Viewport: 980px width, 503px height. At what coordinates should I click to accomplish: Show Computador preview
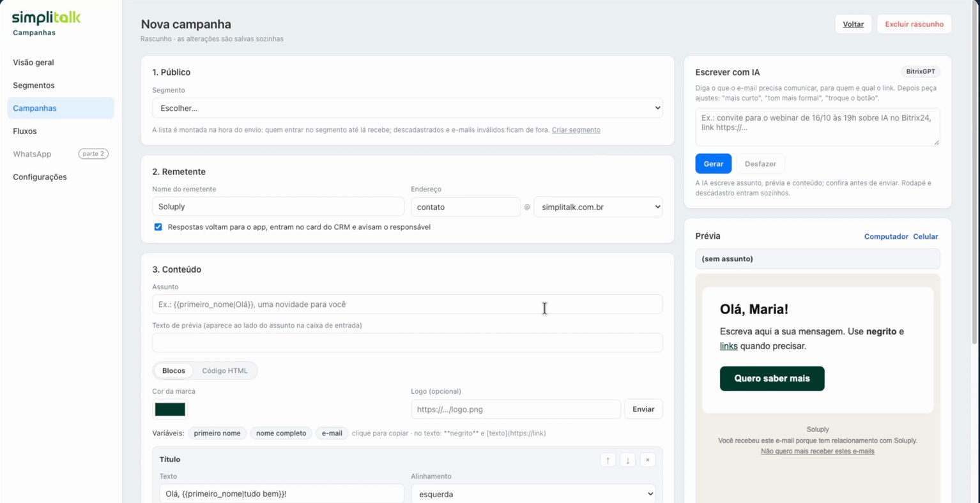point(886,236)
